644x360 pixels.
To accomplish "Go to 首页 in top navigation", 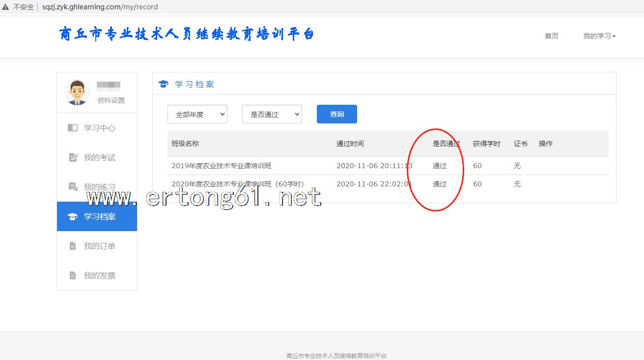I will tap(551, 36).
